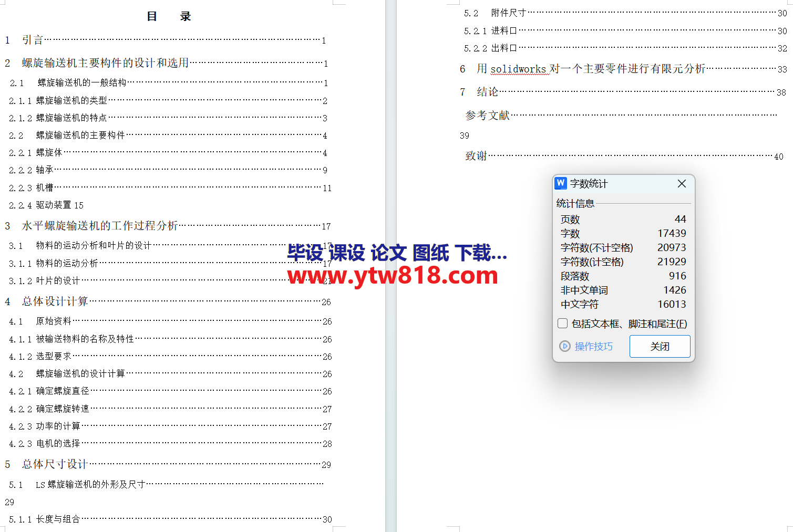Click the 段落数 value 916
The width and height of the screenshot is (793, 532).
point(677,276)
